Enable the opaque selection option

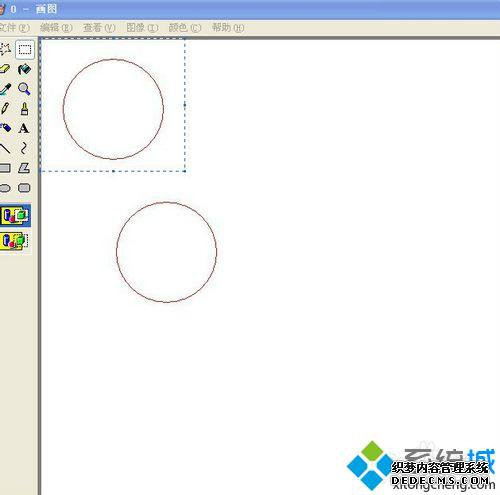tap(15, 216)
